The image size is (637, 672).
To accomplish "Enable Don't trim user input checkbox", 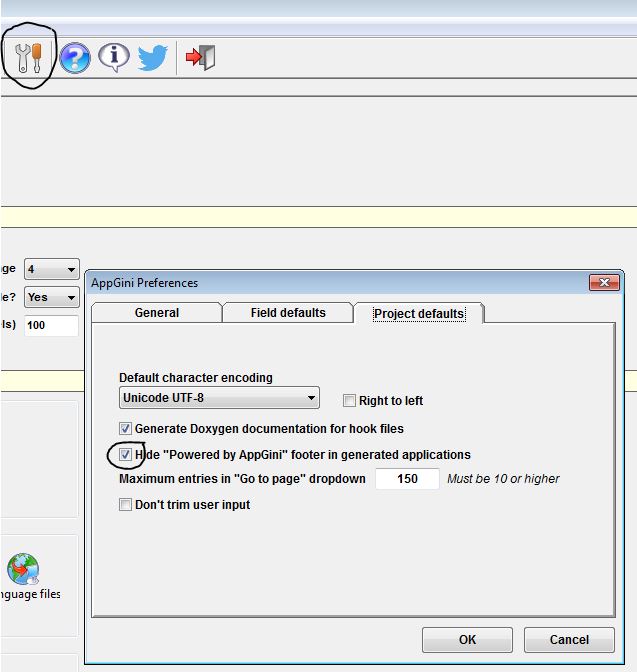I will pos(125,504).
